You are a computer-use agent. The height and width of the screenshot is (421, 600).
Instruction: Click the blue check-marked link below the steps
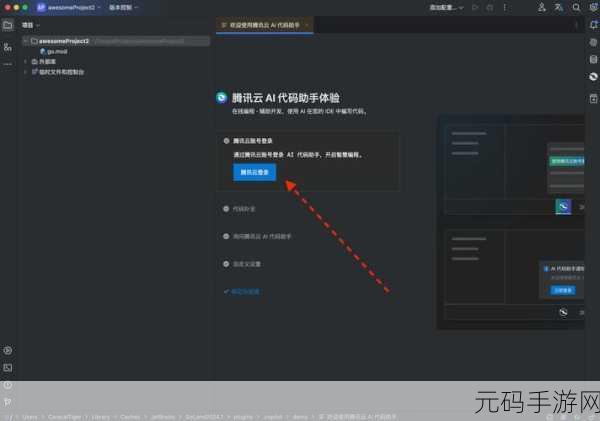coord(242,292)
